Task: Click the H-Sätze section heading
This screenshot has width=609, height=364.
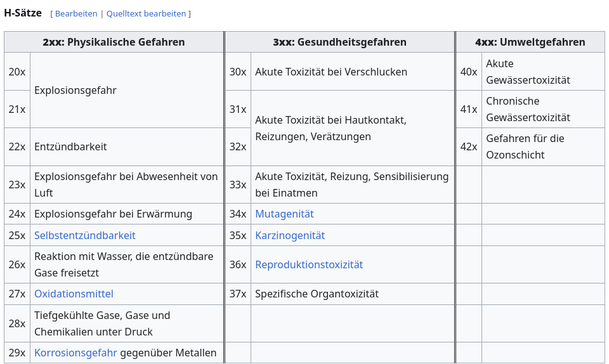Action: pos(23,13)
